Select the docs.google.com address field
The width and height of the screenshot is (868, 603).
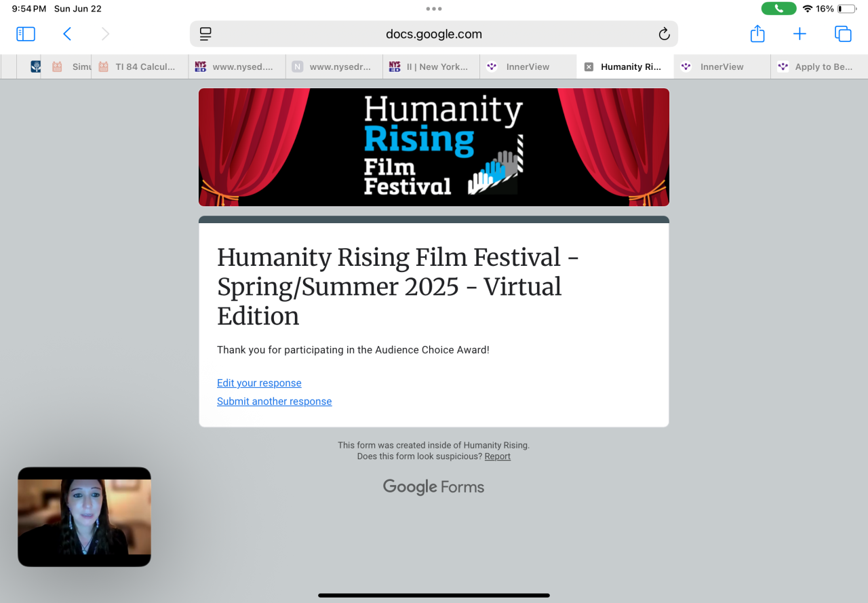pyautogui.click(x=434, y=34)
